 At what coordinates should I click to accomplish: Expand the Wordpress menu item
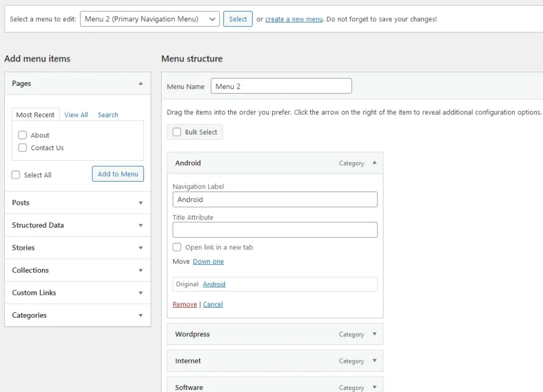click(374, 334)
